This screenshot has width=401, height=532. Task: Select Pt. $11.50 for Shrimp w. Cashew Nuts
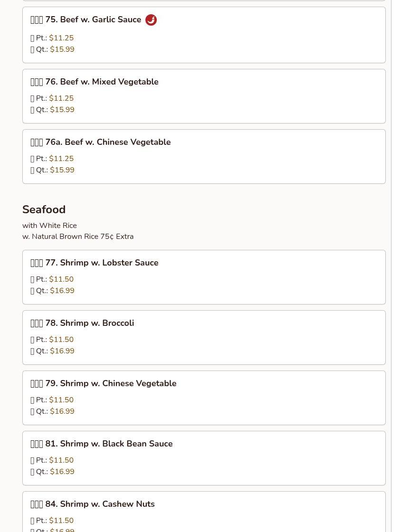click(52, 521)
